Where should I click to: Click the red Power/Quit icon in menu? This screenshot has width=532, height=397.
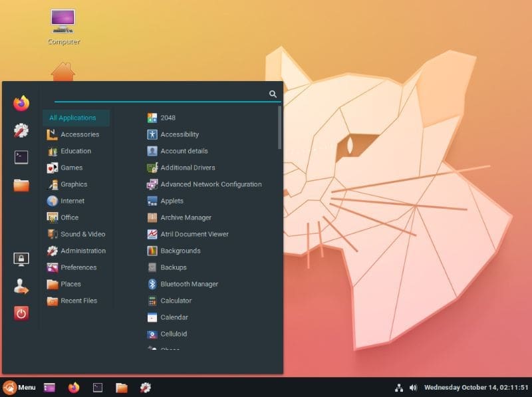tap(21, 313)
